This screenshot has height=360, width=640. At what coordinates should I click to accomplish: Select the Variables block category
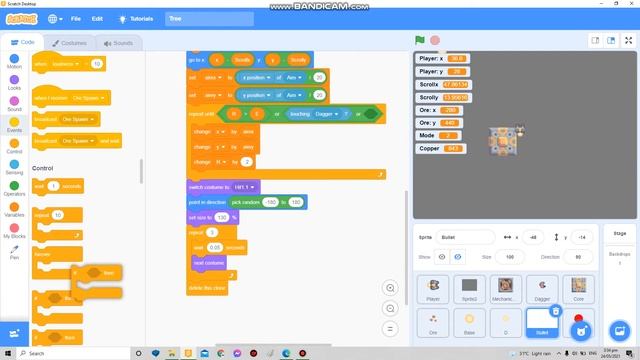(14, 210)
